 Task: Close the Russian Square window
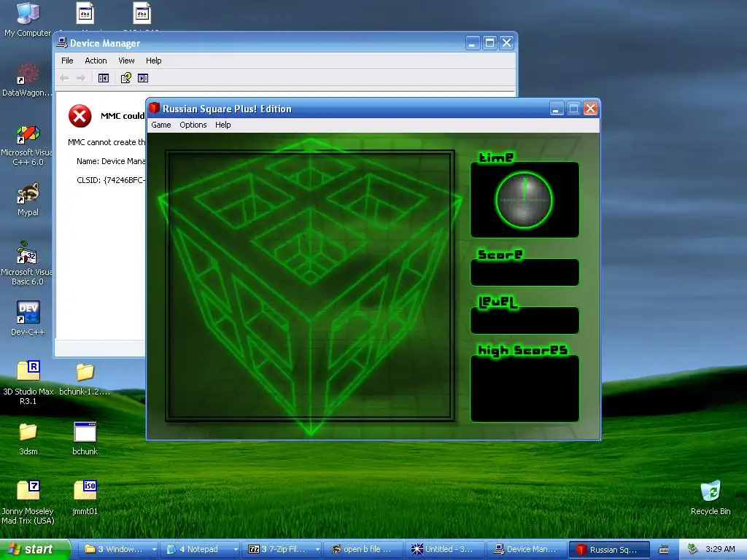[x=590, y=109]
